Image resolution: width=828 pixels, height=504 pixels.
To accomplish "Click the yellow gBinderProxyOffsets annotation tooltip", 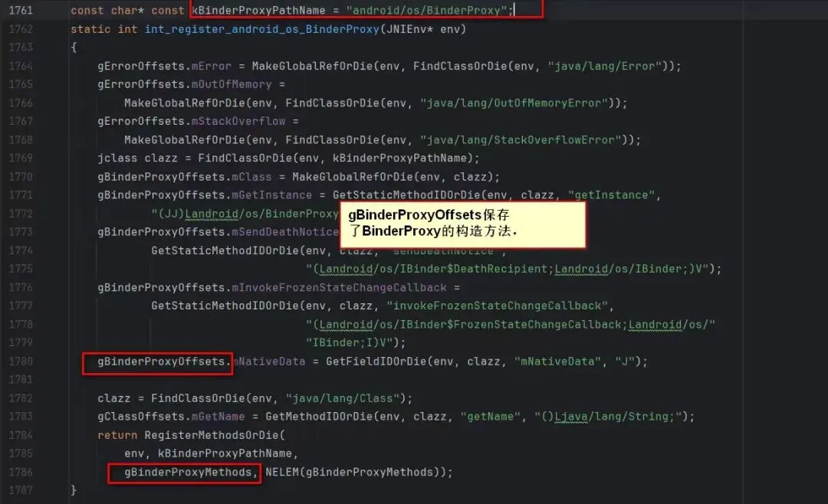I will (462, 225).
